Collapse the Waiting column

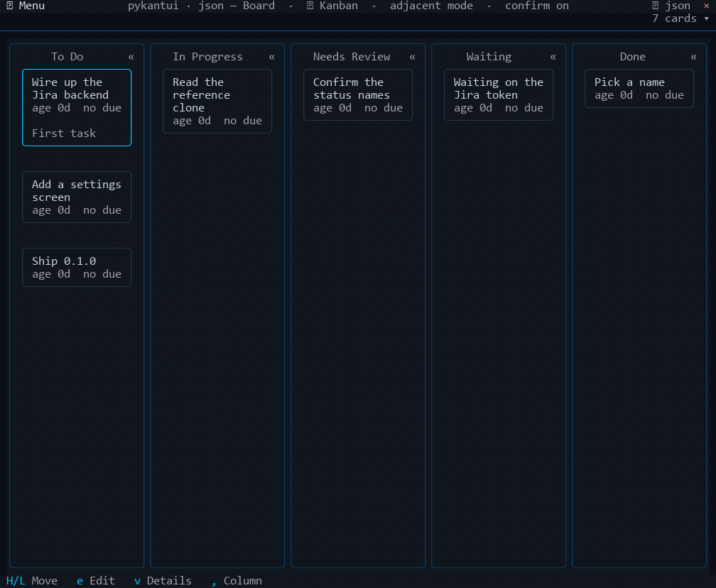pyautogui.click(x=553, y=57)
